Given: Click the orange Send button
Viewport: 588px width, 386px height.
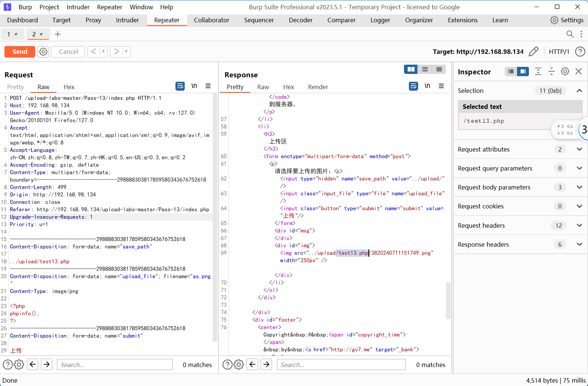Looking at the screenshot, I should pyautogui.click(x=20, y=52).
